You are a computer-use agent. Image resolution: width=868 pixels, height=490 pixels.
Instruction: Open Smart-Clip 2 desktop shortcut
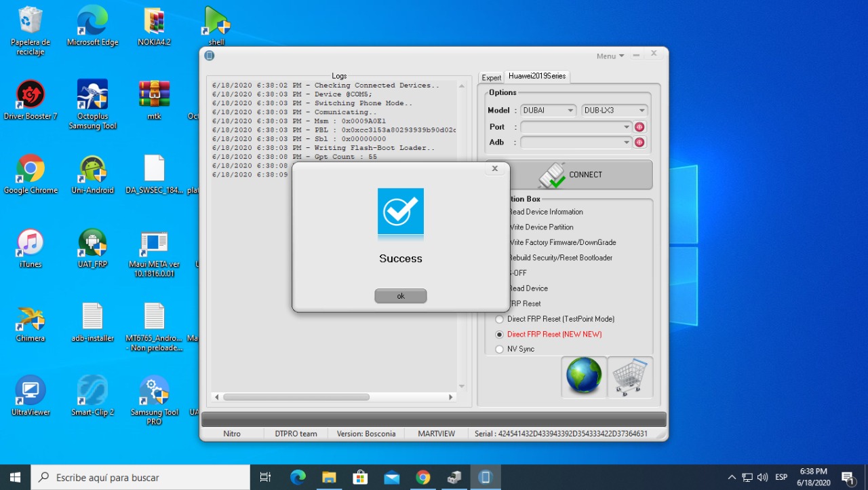(x=92, y=396)
